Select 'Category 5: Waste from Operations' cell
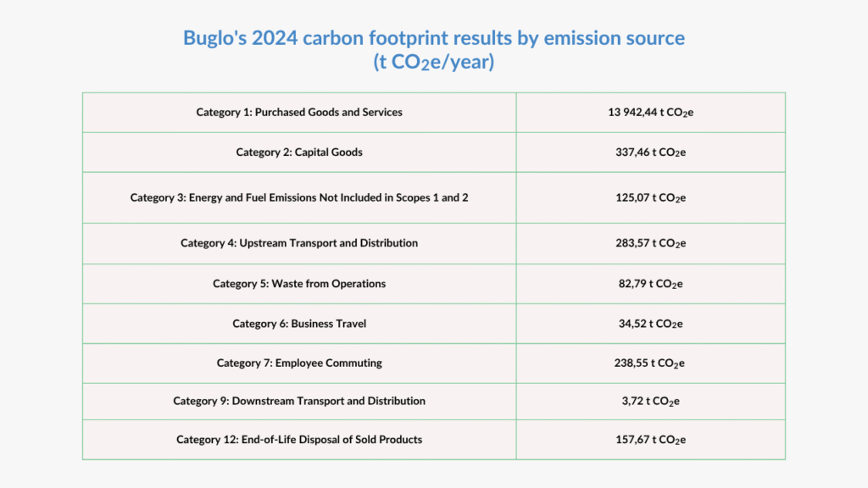Image resolution: width=868 pixels, height=488 pixels. 299,284
